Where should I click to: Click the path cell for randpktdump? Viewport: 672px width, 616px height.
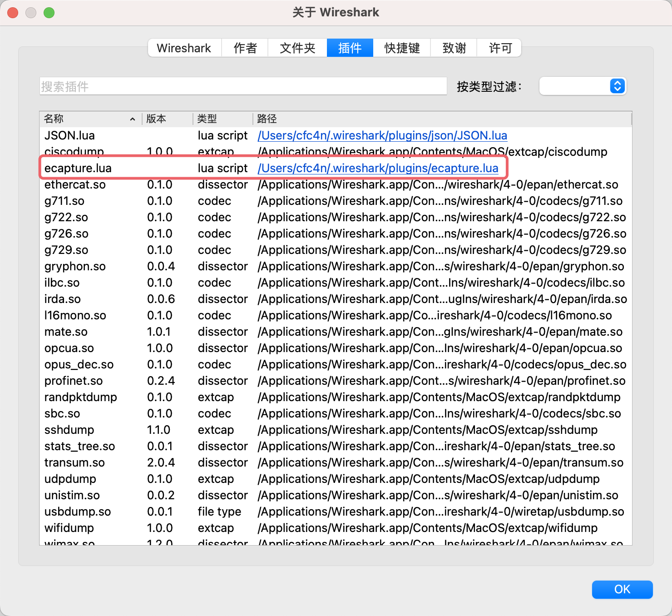pos(439,397)
